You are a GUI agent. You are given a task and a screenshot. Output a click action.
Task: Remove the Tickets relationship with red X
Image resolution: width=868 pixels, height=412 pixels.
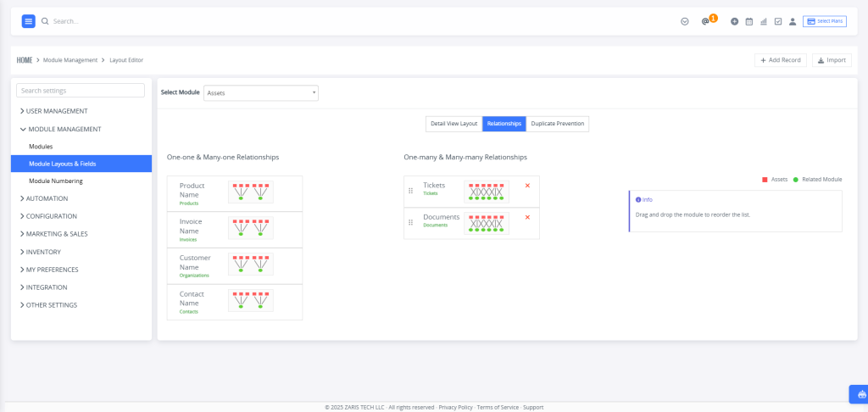tap(527, 186)
